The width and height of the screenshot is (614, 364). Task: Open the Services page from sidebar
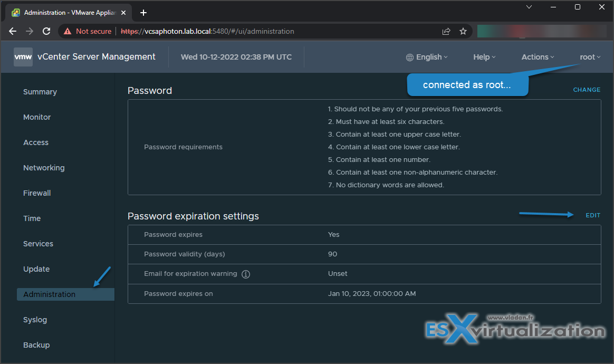coord(38,244)
